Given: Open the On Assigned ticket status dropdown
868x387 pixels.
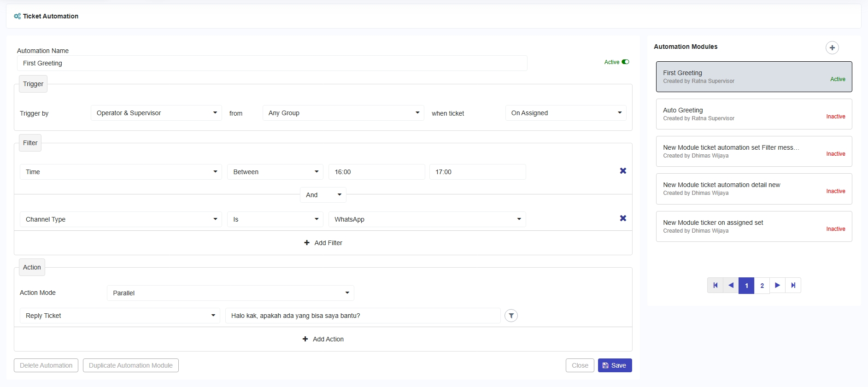Looking at the screenshot, I should click(565, 113).
